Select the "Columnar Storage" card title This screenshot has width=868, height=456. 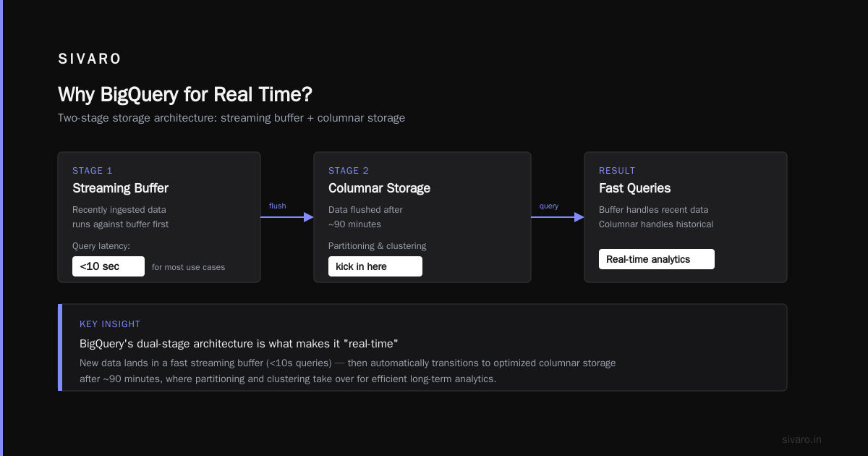[x=379, y=188]
